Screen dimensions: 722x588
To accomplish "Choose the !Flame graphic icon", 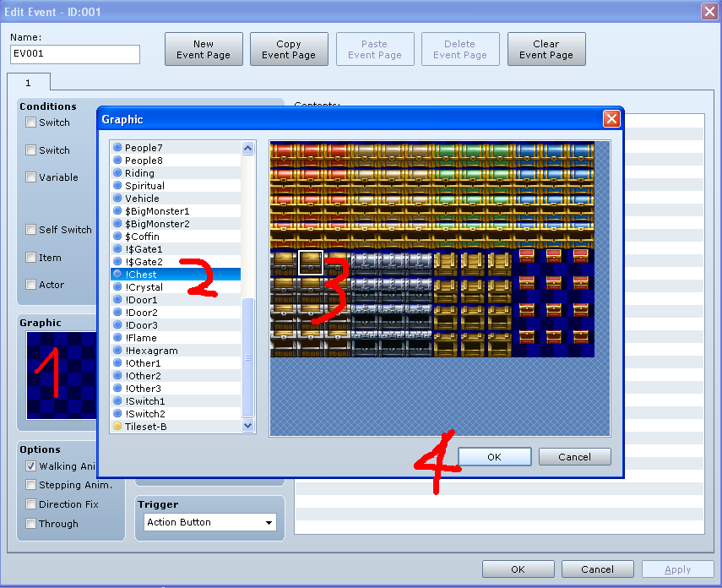I will pyautogui.click(x=117, y=337).
